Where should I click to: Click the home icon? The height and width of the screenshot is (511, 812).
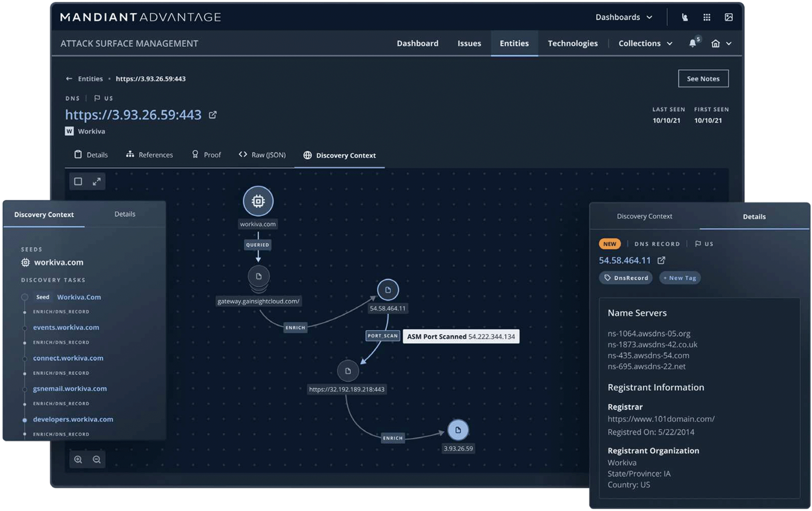(715, 43)
